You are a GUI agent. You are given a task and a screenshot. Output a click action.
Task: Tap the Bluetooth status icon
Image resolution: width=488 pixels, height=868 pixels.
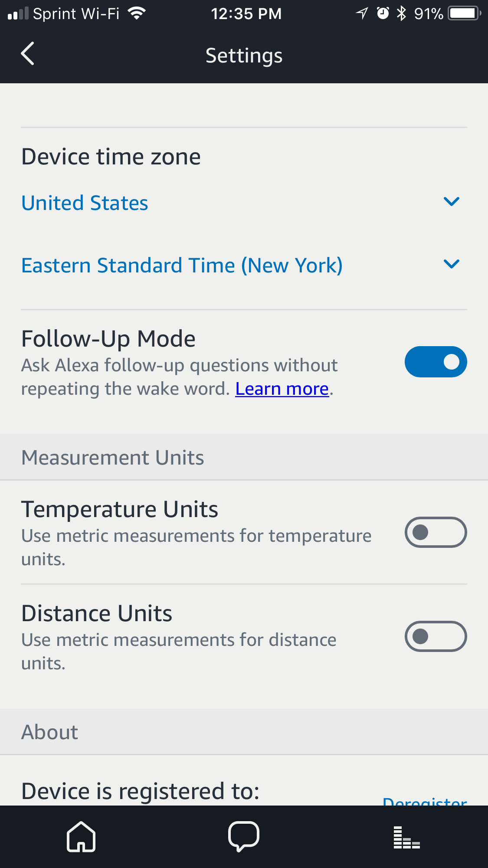(402, 13)
